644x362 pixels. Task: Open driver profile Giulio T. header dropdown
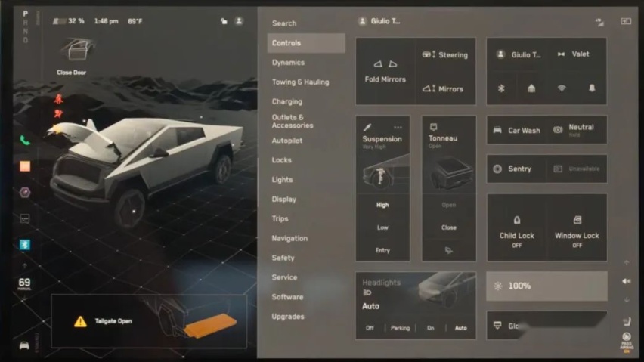pos(379,21)
